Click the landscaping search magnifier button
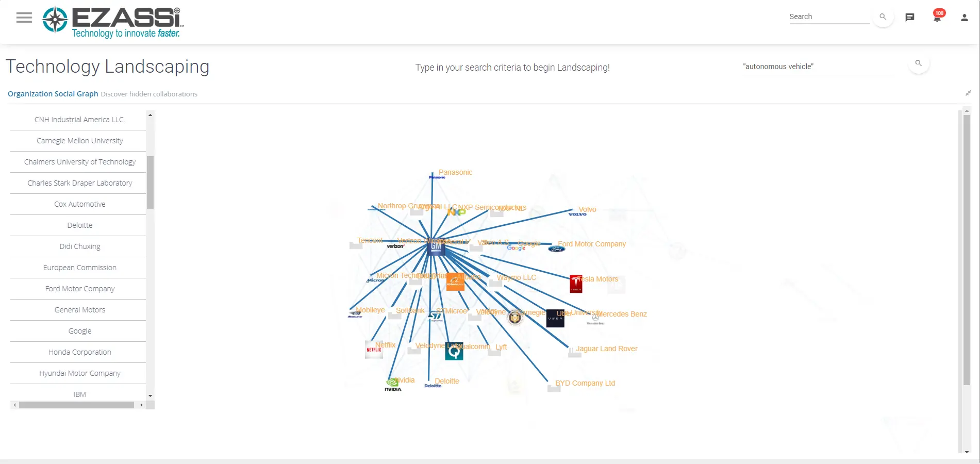Viewport: 980px width, 464px height. point(919,63)
